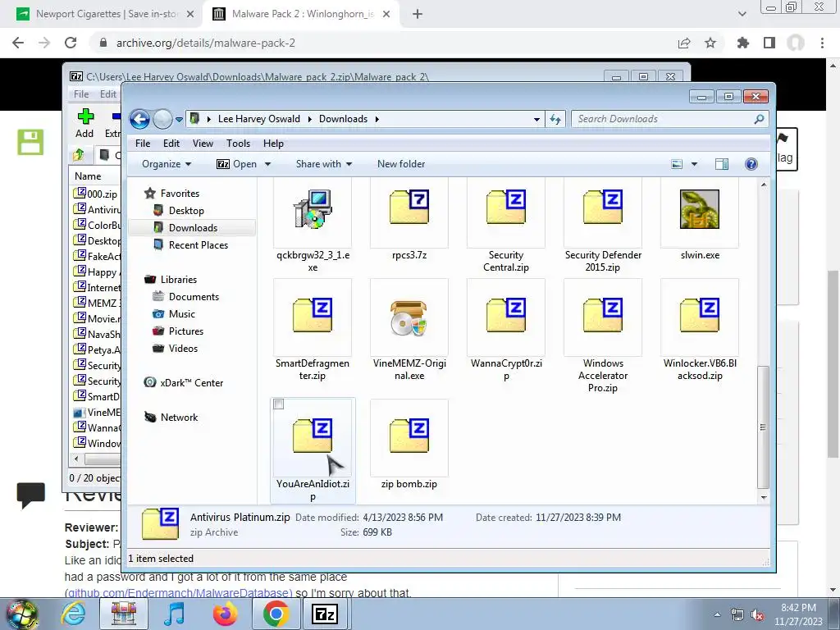Viewport: 840px width, 630px height.
Task: Click New folder button
Action: click(x=401, y=164)
